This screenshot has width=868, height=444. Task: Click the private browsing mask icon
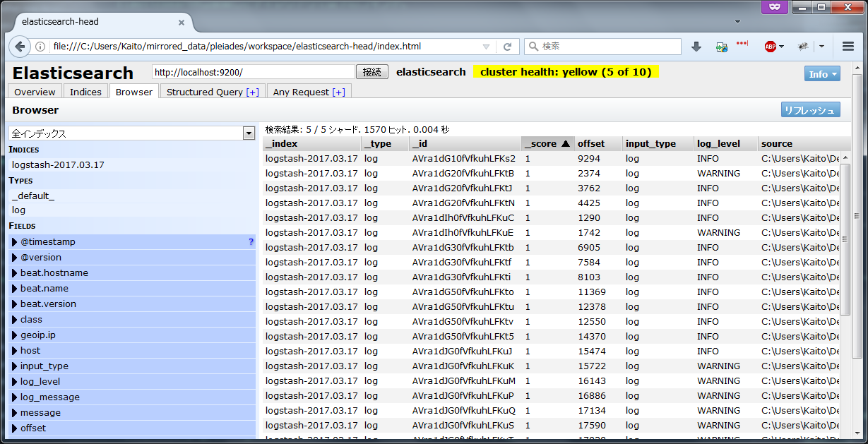click(775, 7)
